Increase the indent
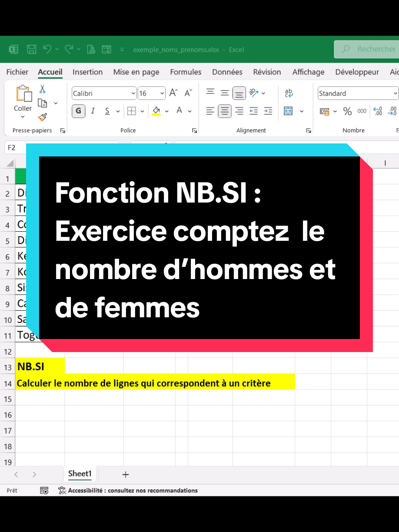Image resolution: width=399 pixels, height=532 pixels. [268, 111]
